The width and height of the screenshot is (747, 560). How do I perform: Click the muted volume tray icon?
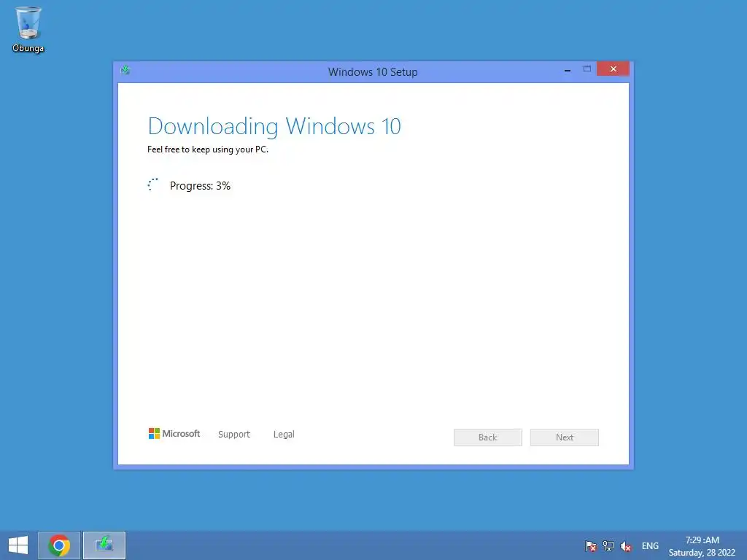pyautogui.click(x=626, y=546)
